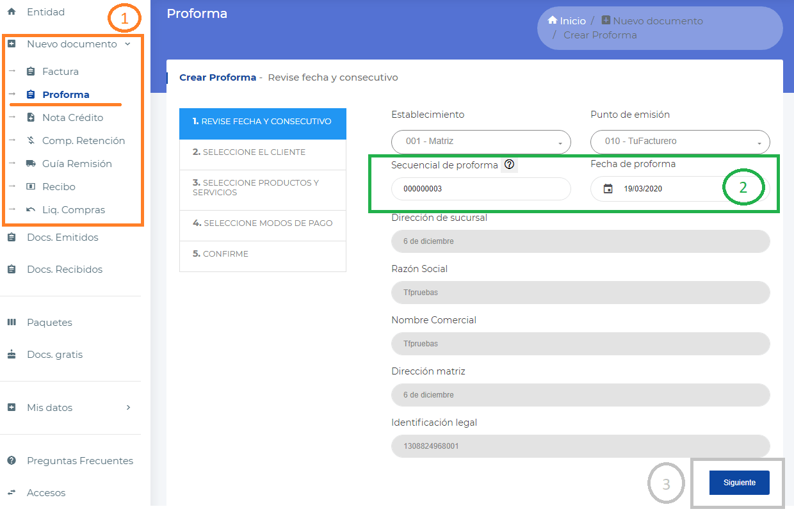Open the Inicio breadcrumb link

point(566,20)
